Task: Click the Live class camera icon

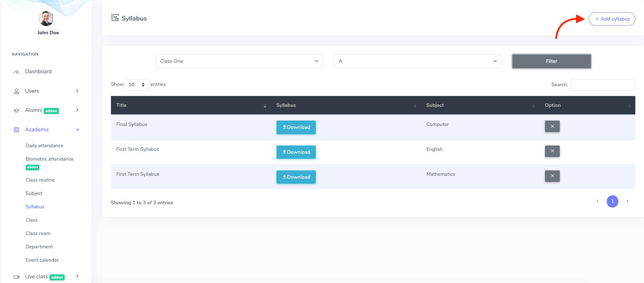Action: pos(17,277)
